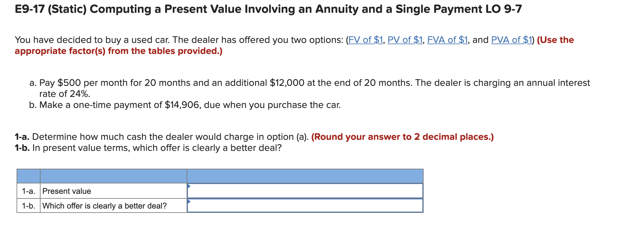Viewport: 644px width, 238px height.
Task: Click the red rounding instruction text
Action: coord(371,137)
